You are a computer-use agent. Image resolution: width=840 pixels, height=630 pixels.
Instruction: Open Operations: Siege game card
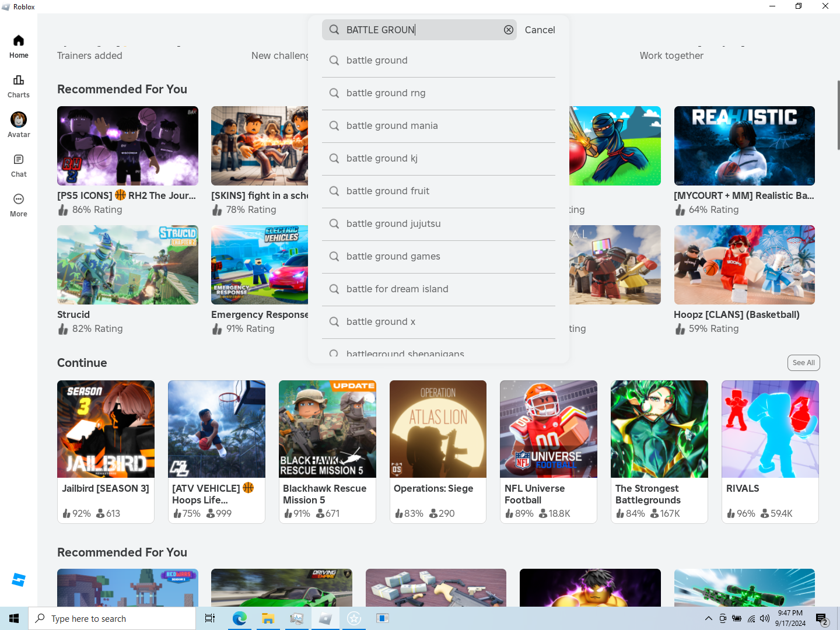pos(438,452)
